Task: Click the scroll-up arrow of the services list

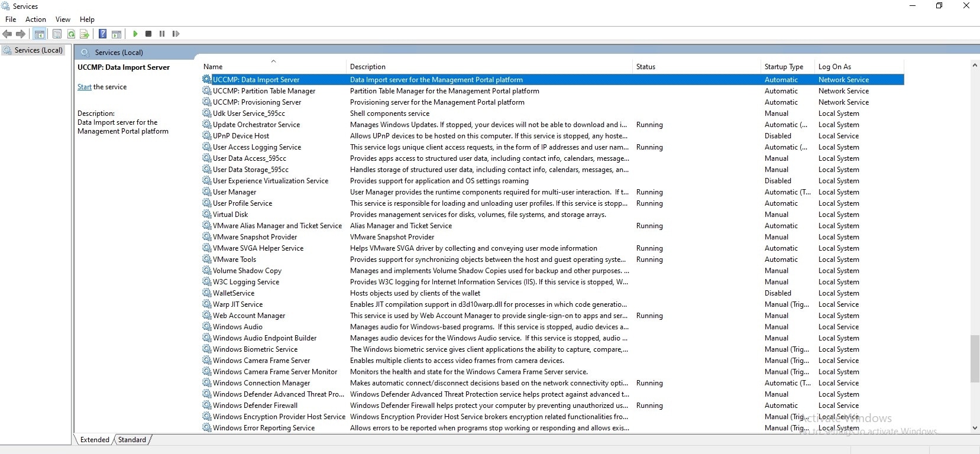Action: click(x=975, y=65)
